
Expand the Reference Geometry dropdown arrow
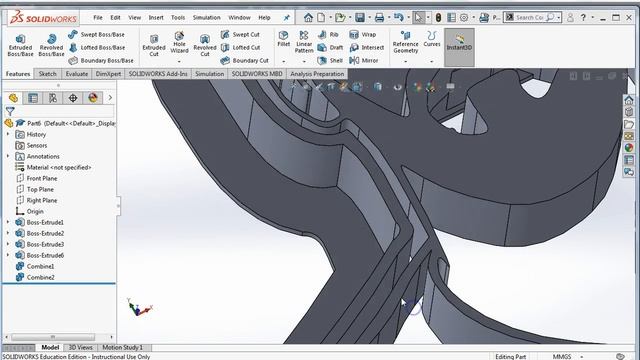(406, 62)
